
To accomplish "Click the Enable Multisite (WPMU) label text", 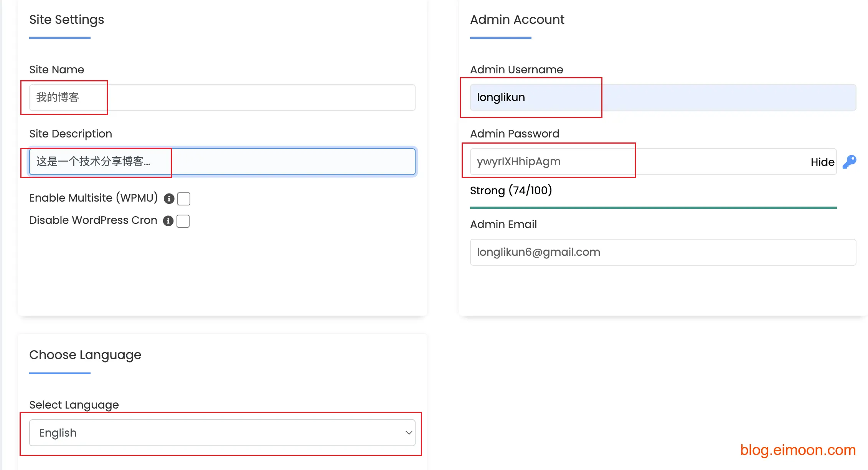I will coord(93,198).
